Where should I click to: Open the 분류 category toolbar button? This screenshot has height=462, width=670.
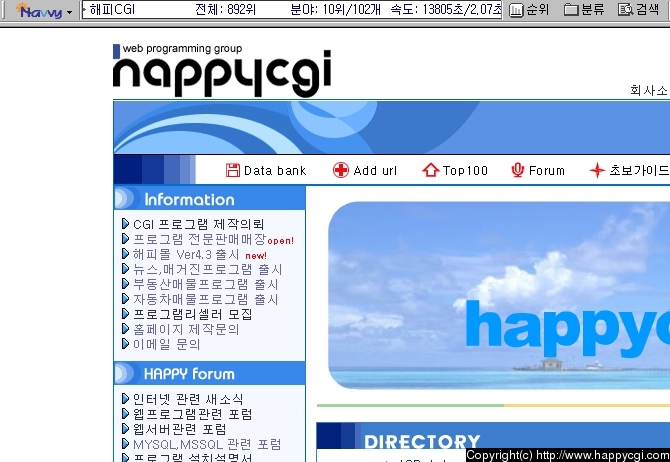584,9
